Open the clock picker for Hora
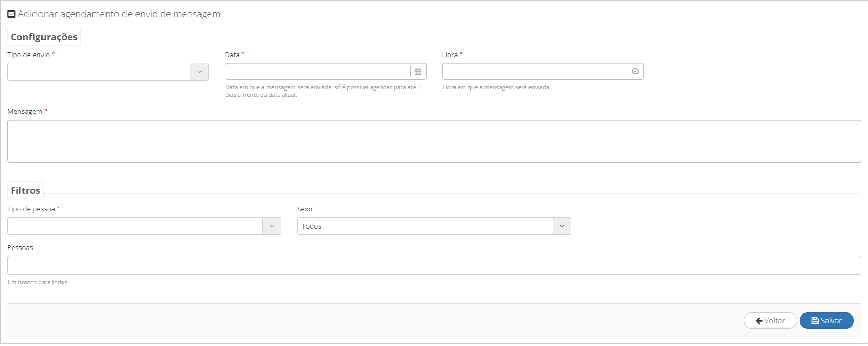The height and width of the screenshot is (346, 868). tap(636, 71)
